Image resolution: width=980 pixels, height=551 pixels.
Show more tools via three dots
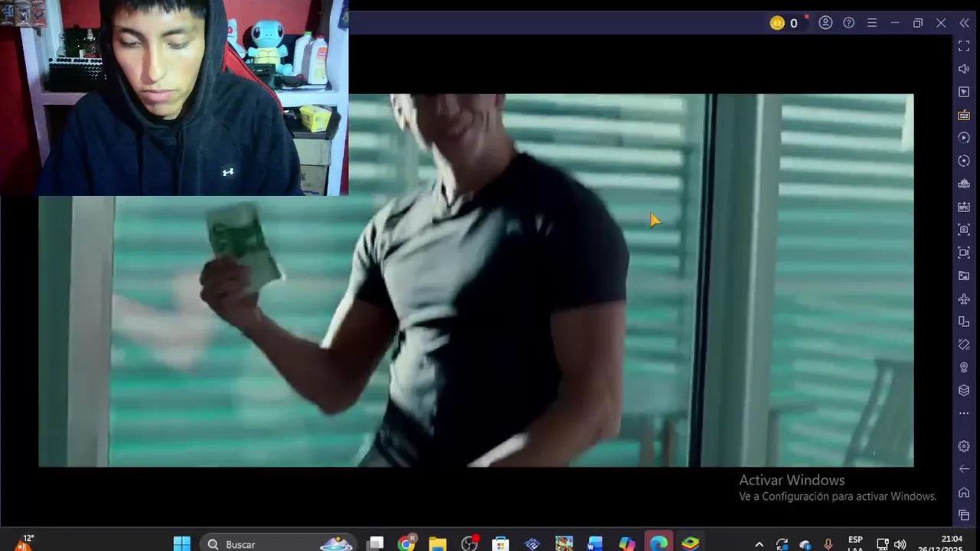click(x=964, y=413)
